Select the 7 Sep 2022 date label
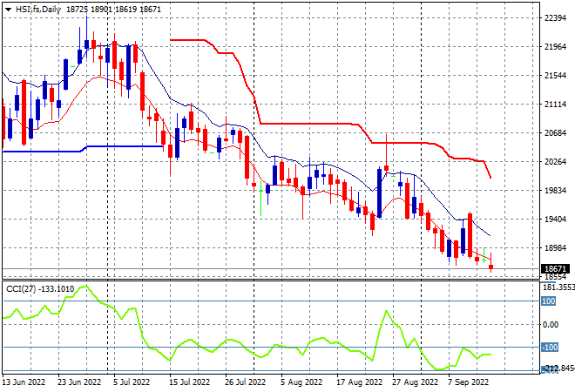The height and width of the screenshot is (392, 575). click(469, 382)
